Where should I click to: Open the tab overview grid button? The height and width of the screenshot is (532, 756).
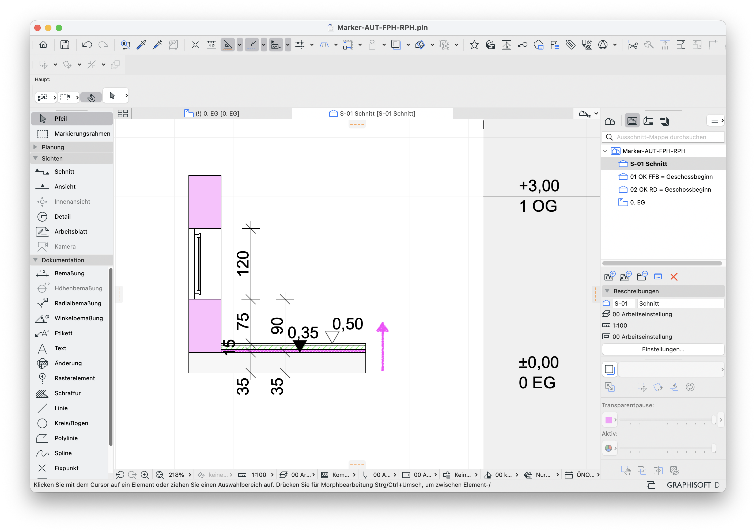point(123,113)
